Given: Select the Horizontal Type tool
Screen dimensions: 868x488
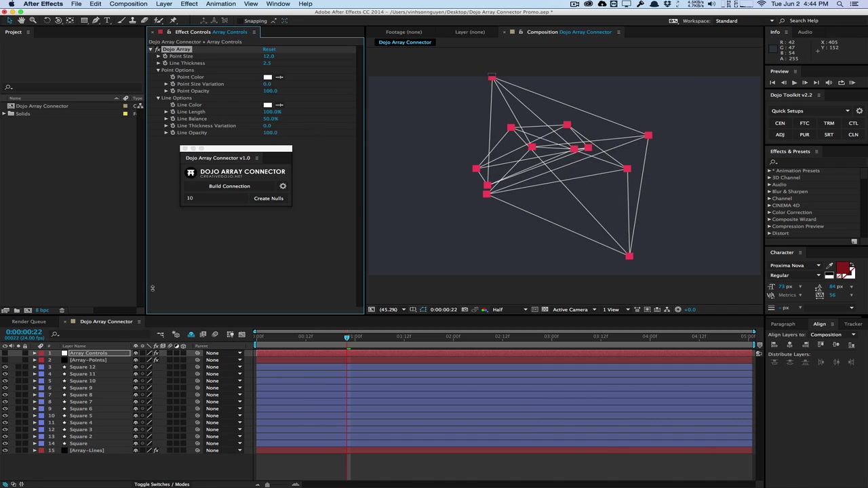Looking at the screenshot, I should [x=107, y=20].
